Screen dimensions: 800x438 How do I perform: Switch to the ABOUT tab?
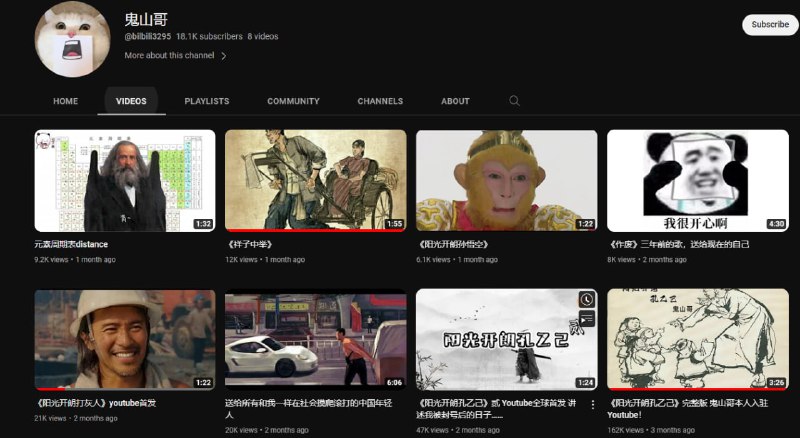(x=455, y=101)
